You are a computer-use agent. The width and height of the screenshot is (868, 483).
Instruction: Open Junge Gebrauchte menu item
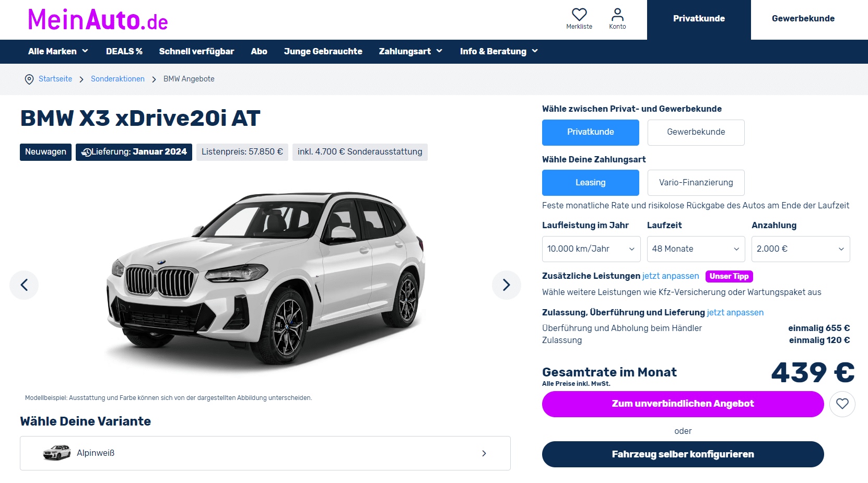(x=323, y=51)
